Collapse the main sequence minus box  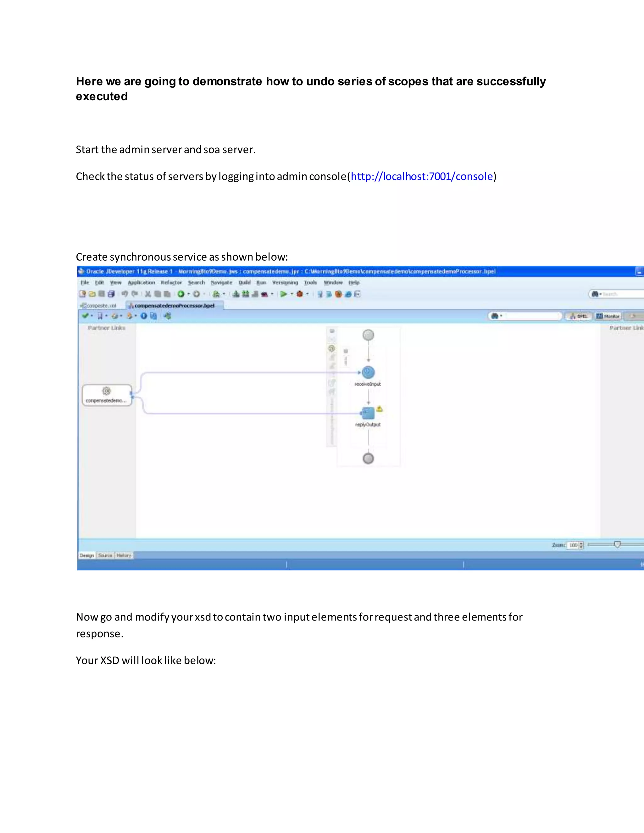click(346, 351)
